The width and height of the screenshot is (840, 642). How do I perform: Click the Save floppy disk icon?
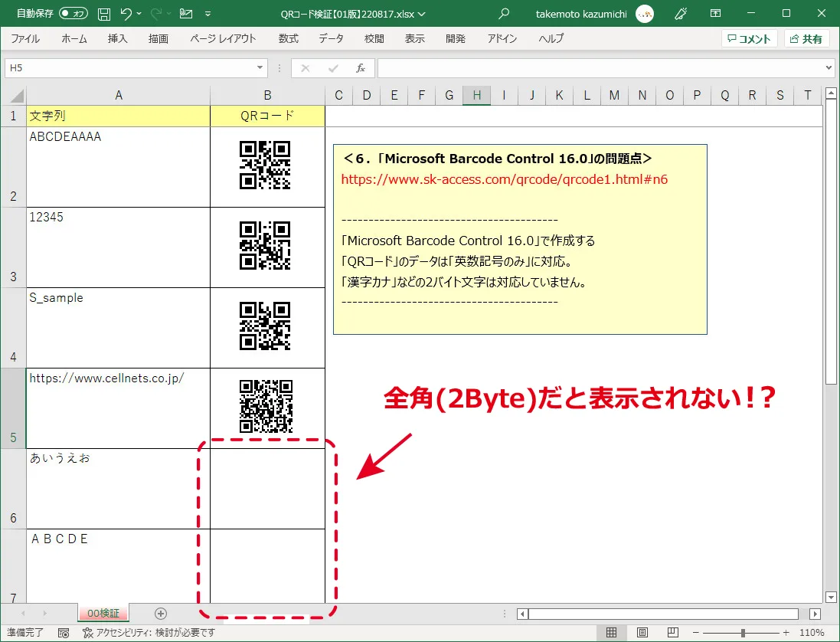[x=104, y=14]
